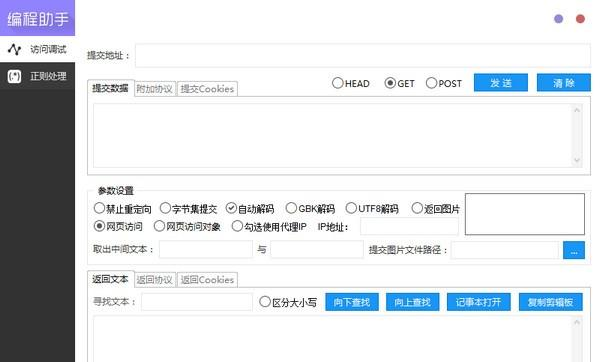Screen dimensions: 600x362
Task: Select the UTF8解码 option
Action: click(372, 209)
